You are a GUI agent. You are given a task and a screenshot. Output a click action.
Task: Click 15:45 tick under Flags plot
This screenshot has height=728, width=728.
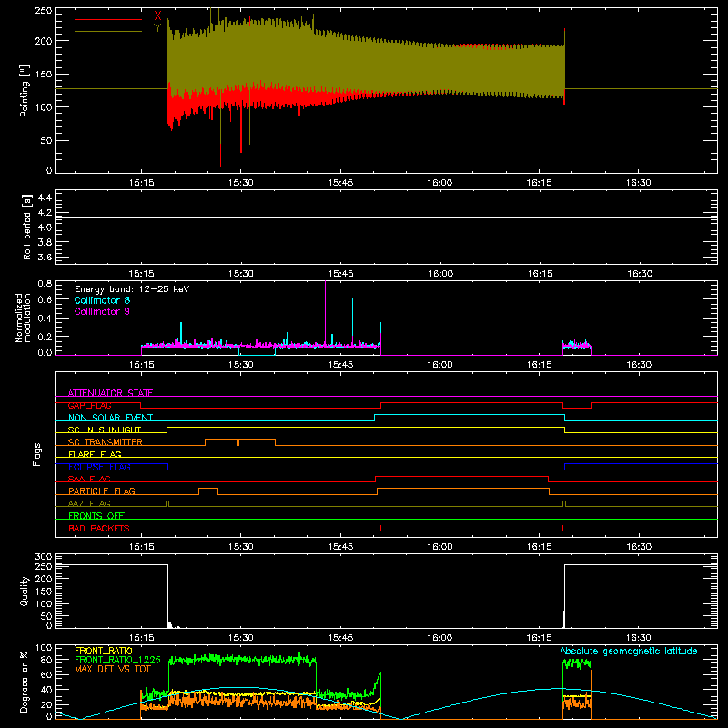340,547
